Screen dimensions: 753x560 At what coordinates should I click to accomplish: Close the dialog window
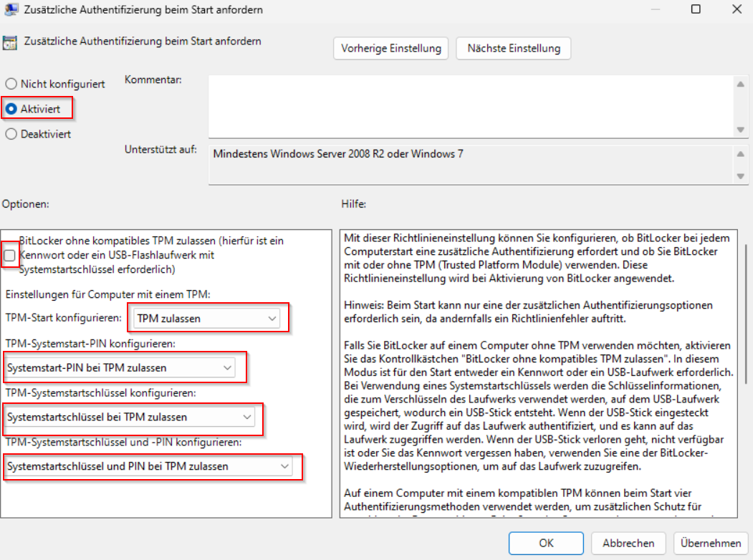coord(737,9)
